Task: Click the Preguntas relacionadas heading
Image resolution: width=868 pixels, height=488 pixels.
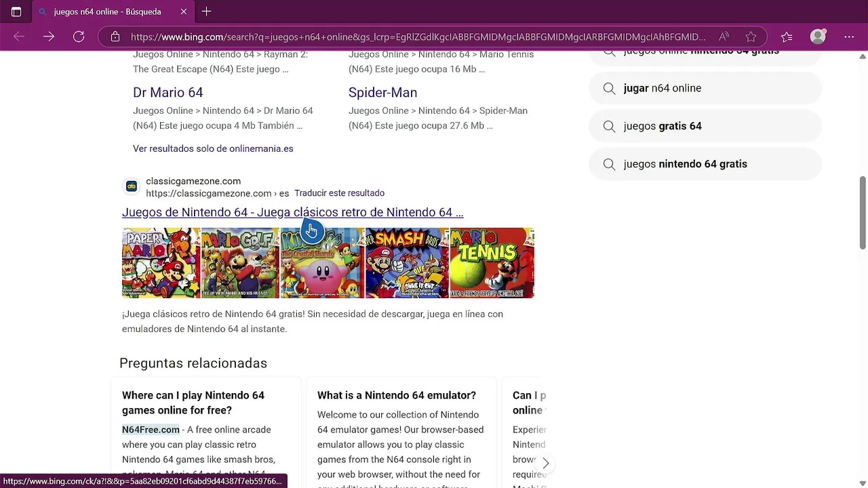Action: 193,363
